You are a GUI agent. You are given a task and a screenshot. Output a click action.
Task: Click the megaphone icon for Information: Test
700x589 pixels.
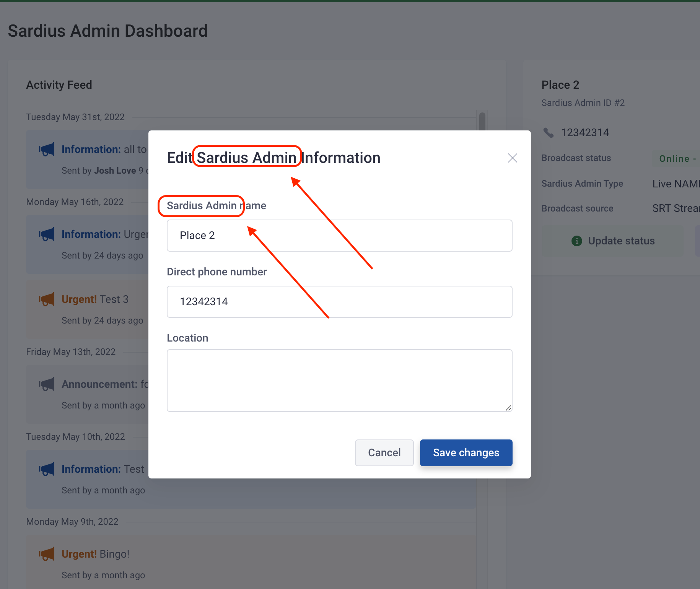point(47,469)
